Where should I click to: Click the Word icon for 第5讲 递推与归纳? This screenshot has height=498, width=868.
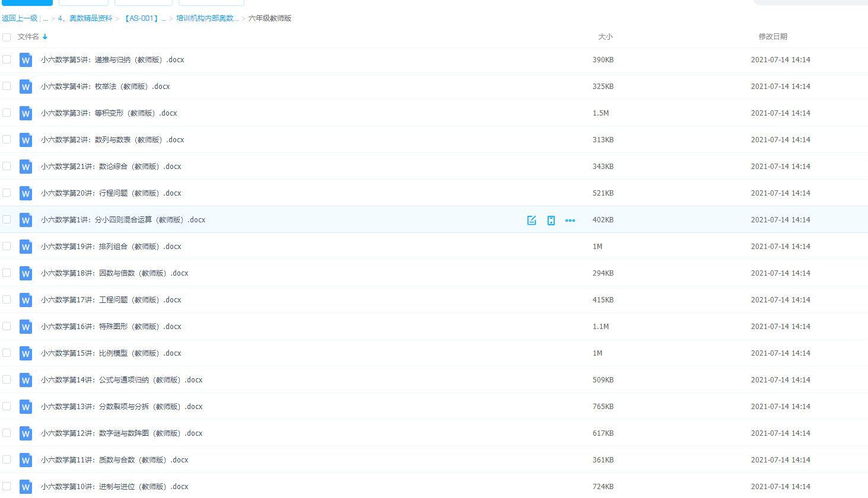pos(26,60)
